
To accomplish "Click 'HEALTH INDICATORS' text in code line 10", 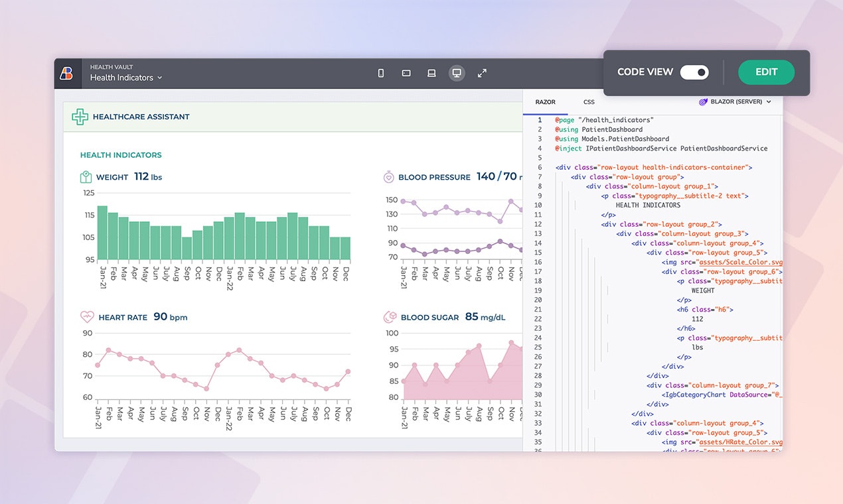I will 648,206.
